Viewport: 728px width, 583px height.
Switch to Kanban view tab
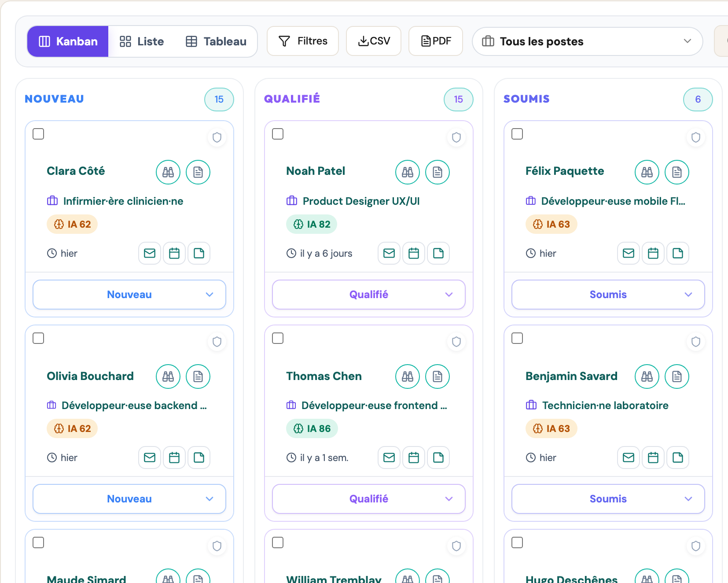click(x=68, y=41)
